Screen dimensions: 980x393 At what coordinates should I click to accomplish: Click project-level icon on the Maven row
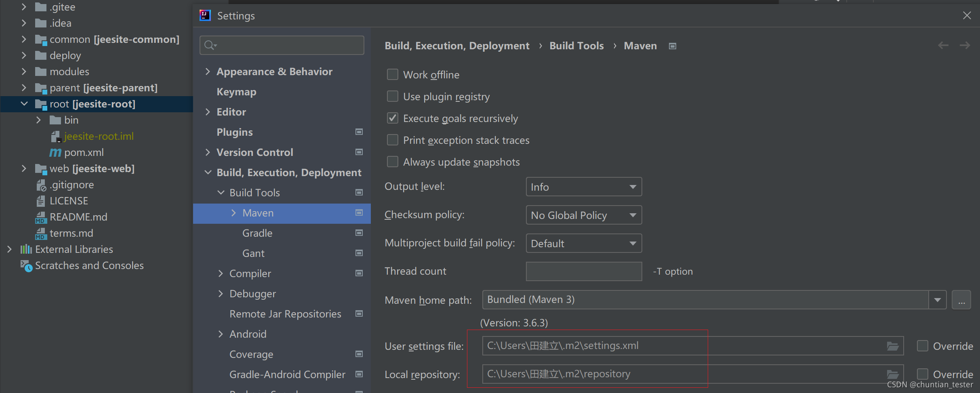(x=359, y=213)
